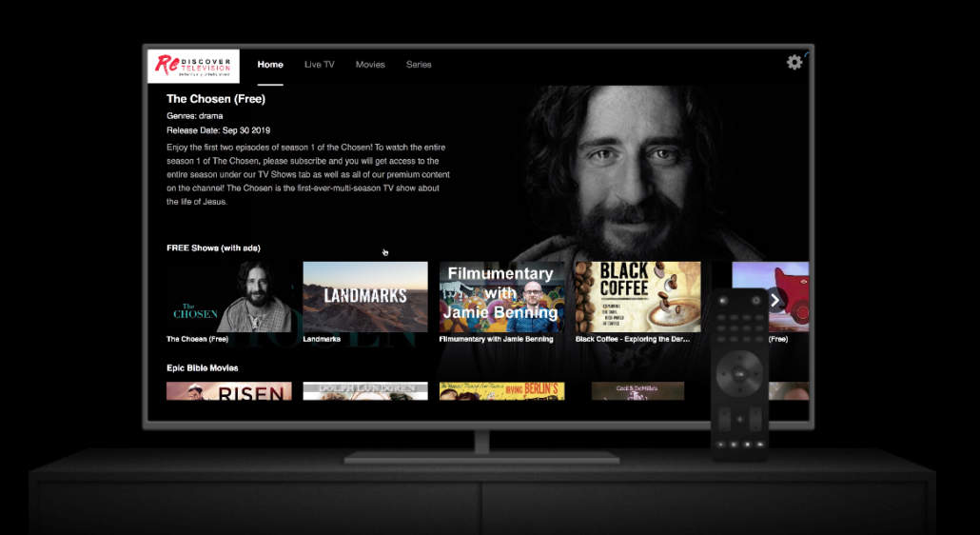Select The Chosen (Free) thumbnail
Screen dimensions: 980x535
click(228, 297)
